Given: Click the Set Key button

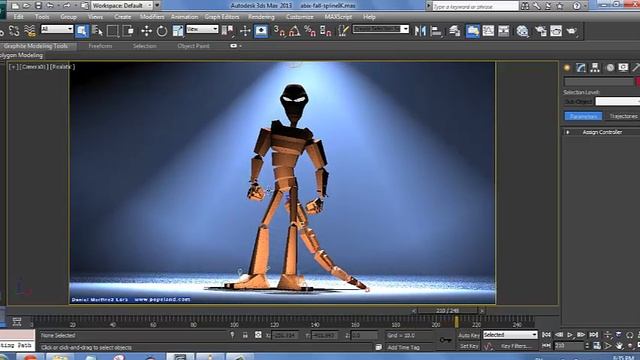Looking at the screenshot, I should tap(469, 346).
